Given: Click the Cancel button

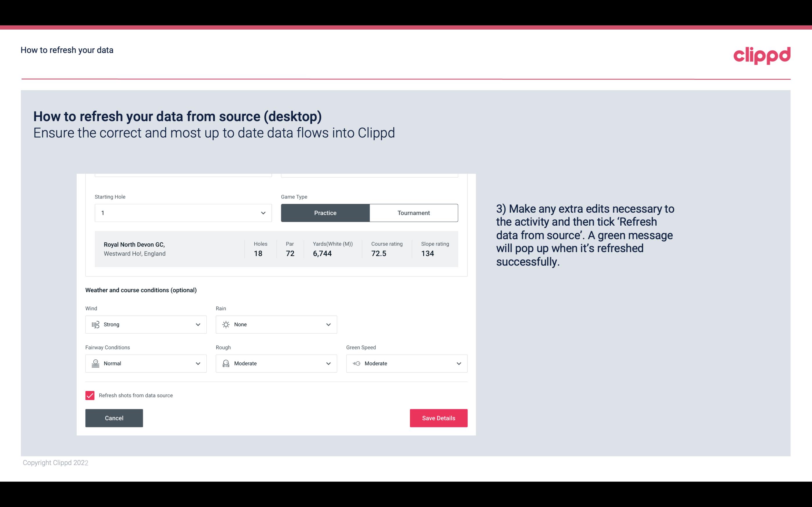Looking at the screenshot, I should (114, 418).
